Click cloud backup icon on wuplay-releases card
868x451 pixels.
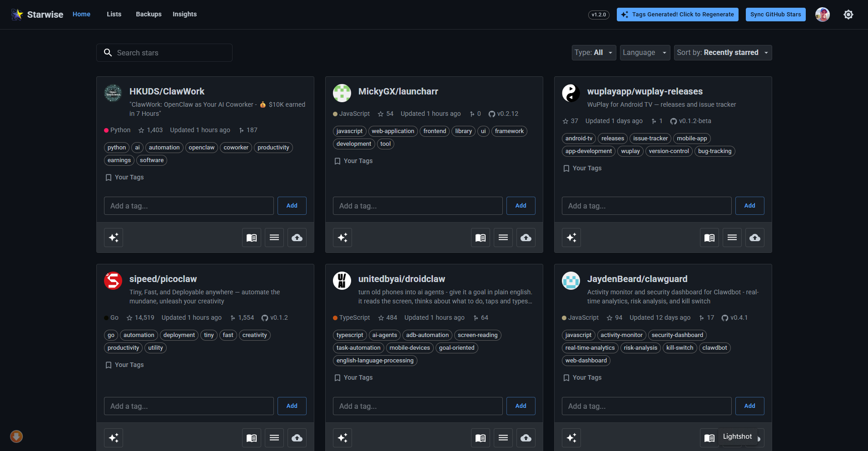(x=755, y=238)
